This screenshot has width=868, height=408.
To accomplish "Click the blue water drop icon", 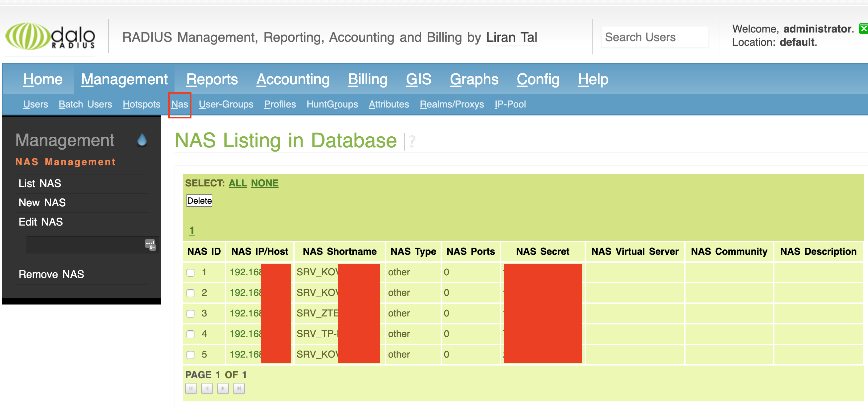I will pyautogui.click(x=142, y=140).
